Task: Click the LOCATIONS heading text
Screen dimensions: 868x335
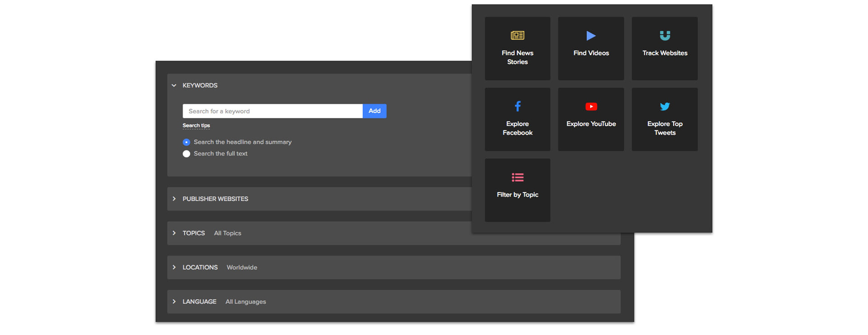Action: tap(200, 268)
